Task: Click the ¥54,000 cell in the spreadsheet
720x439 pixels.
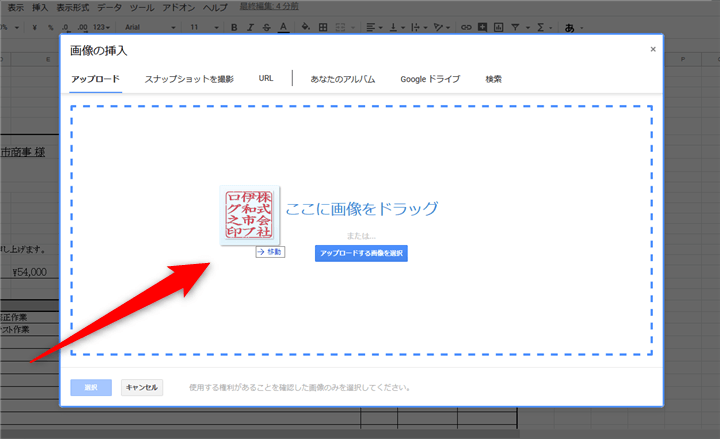Action: click(29, 272)
